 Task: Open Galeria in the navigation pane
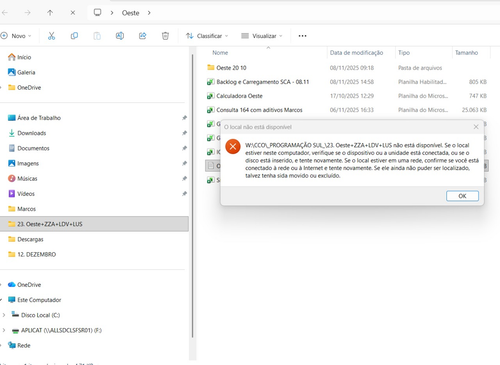point(22,72)
